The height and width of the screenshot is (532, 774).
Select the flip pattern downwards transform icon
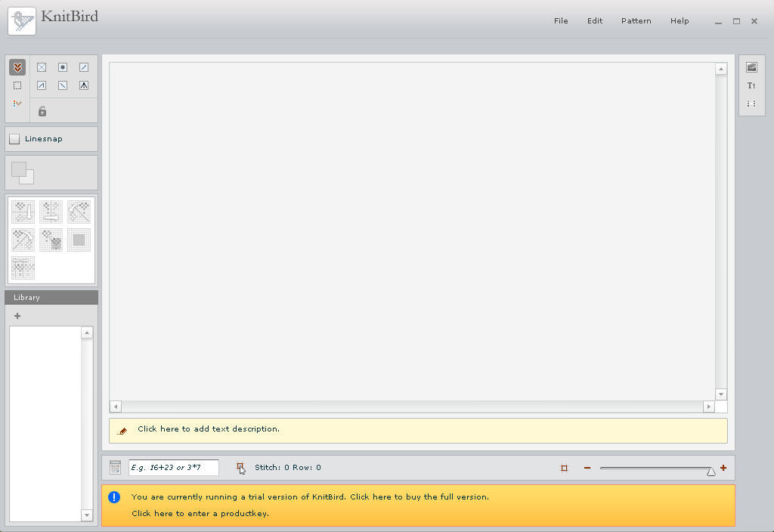[23, 212]
